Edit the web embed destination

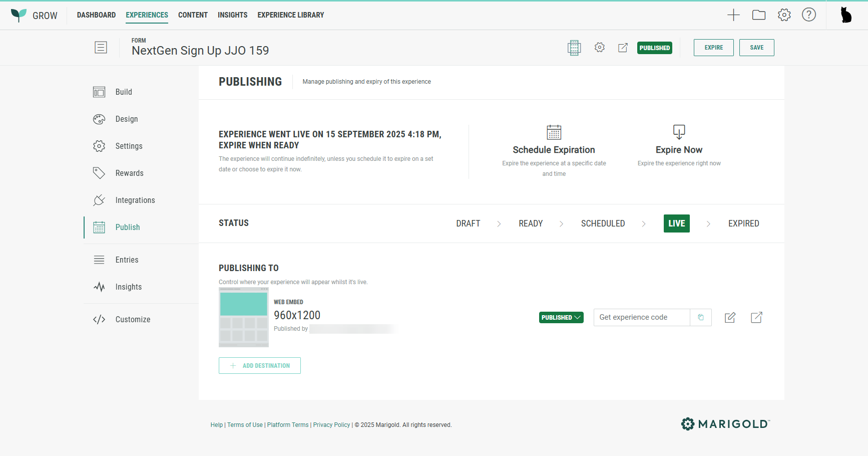pos(730,317)
